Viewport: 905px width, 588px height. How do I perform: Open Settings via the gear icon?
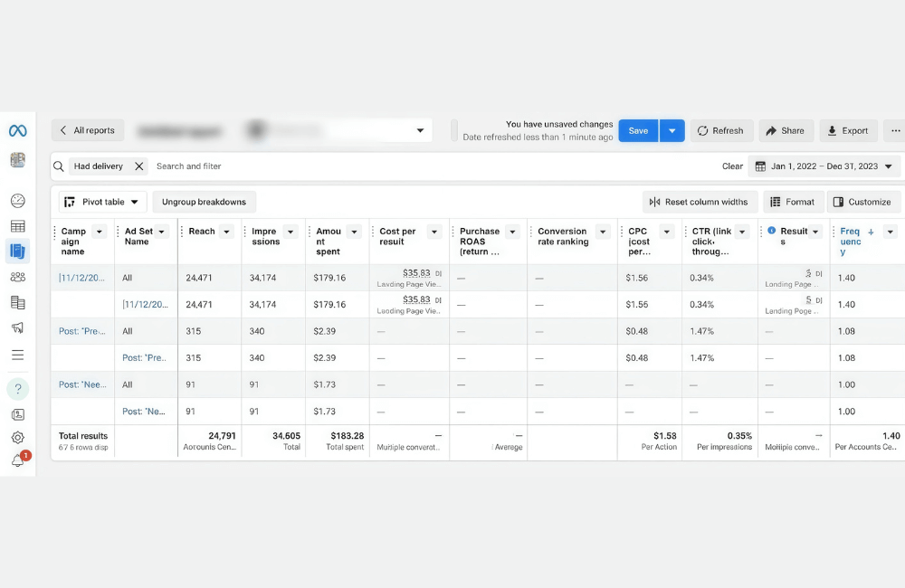click(18, 437)
